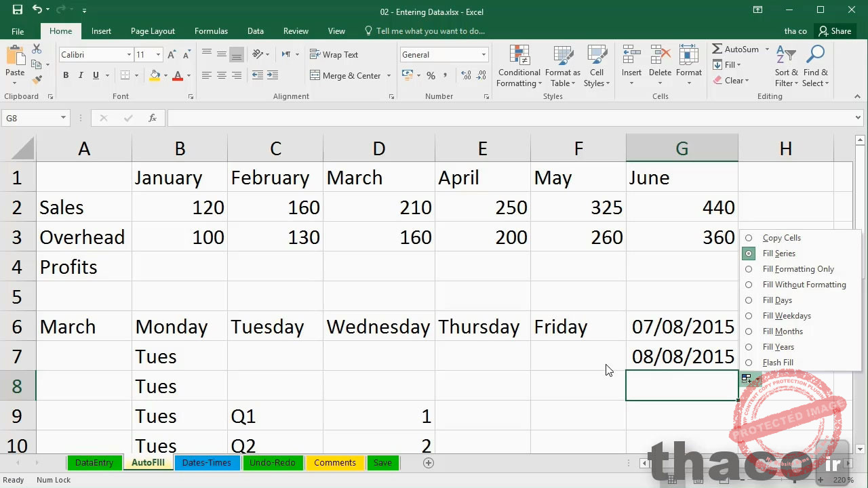Toggle Italic formatting

click(x=81, y=75)
